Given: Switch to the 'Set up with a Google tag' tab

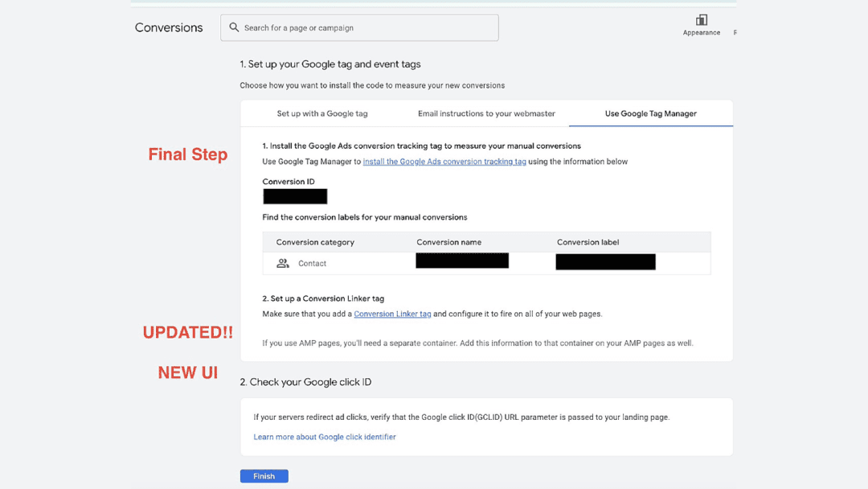Looking at the screenshot, I should pos(322,113).
